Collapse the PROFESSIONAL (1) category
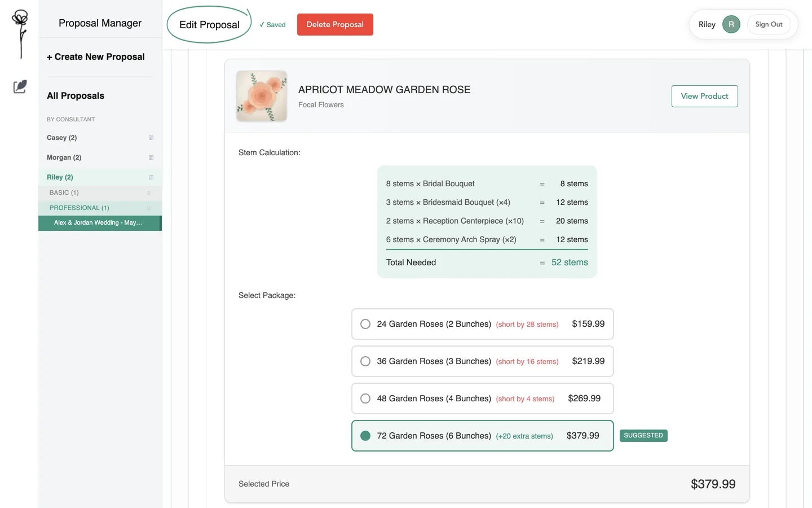812x508 pixels. click(100, 208)
